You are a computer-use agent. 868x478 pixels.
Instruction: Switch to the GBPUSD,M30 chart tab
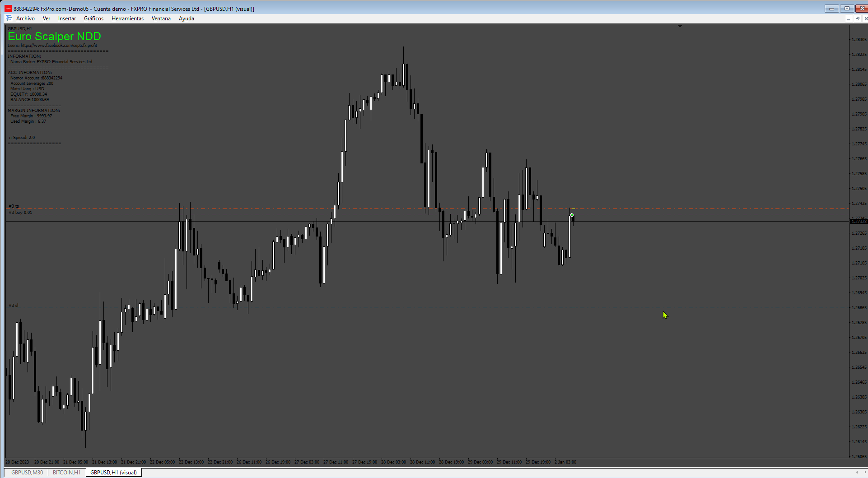pyautogui.click(x=27, y=473)
